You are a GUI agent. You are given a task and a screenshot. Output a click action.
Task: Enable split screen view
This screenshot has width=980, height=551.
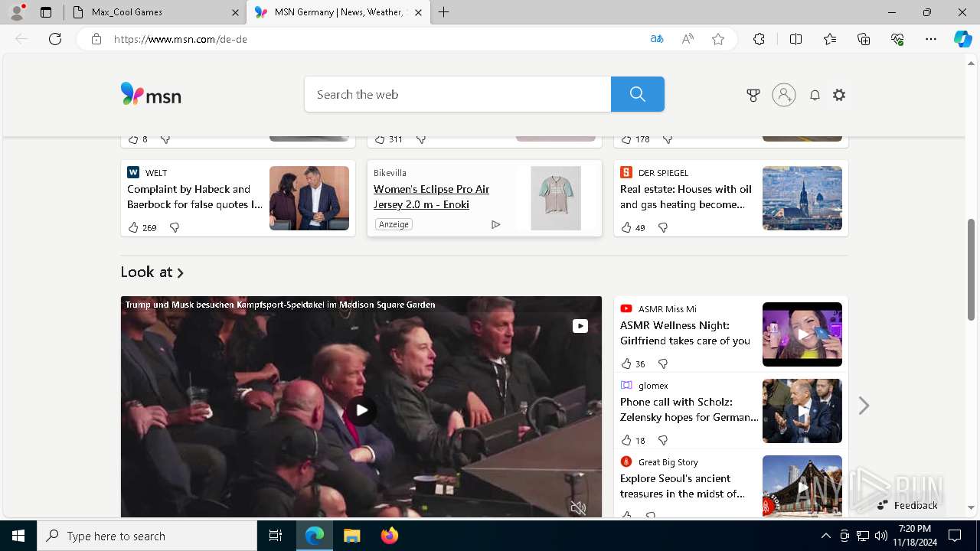[795, 39]
